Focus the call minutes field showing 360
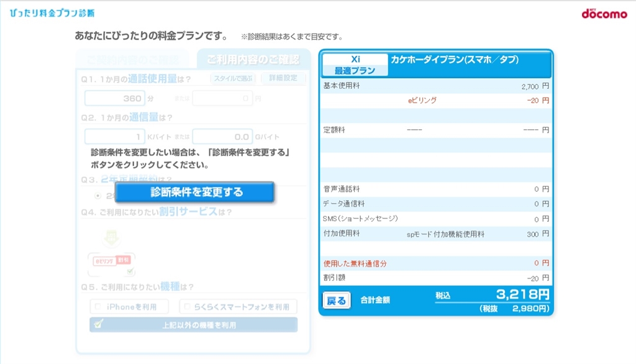The image size is (636, 364). tap(115, 98)
